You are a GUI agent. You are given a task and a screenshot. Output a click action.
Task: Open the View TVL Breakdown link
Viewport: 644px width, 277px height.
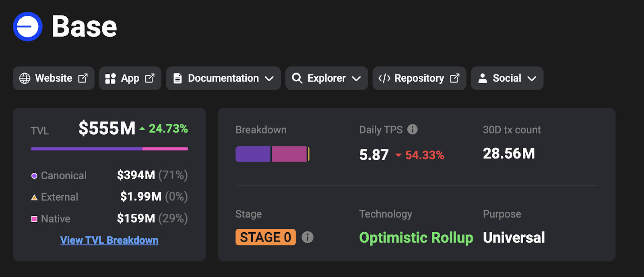[109, 240]
